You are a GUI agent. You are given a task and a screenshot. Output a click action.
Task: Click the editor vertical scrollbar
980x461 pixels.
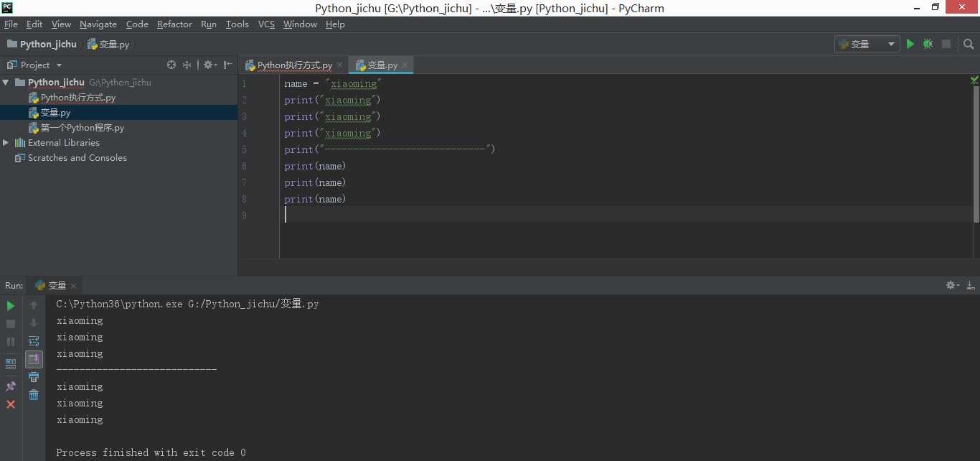tap(976, 154)
